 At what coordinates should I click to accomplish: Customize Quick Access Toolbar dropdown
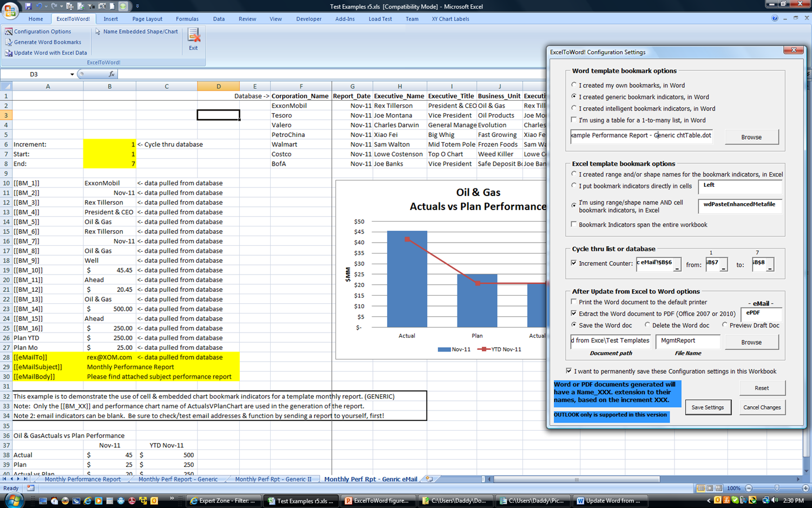[137, 6]
